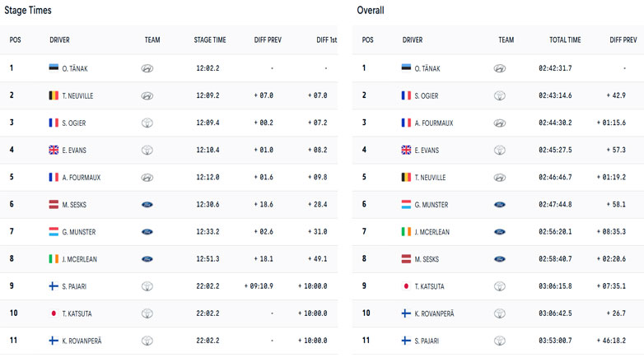Click Ford logo in Sesks' Stage Times row

coord(147,204)
